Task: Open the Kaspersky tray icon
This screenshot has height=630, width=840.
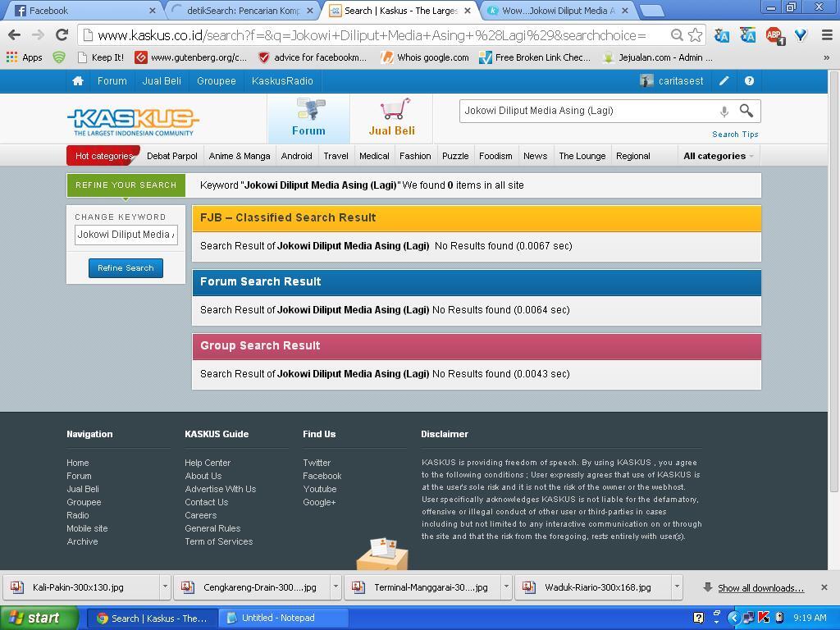Action: click(x=764, y=618)
